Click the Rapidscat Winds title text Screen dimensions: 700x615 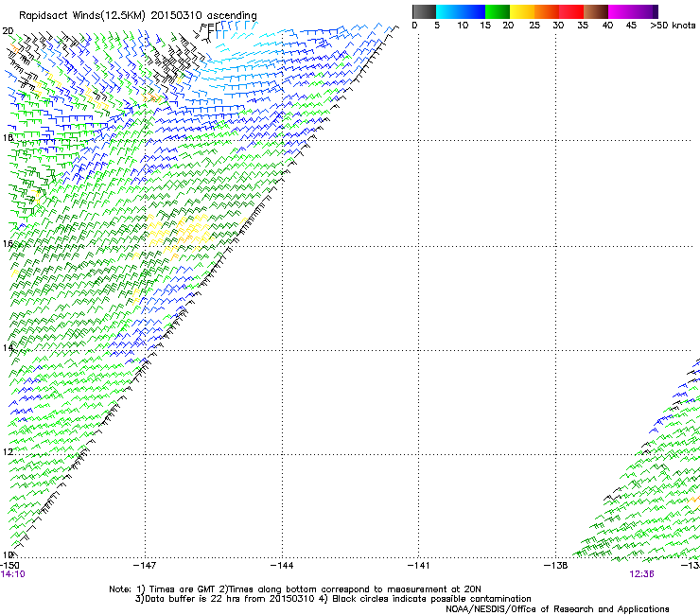coord(137,16)
